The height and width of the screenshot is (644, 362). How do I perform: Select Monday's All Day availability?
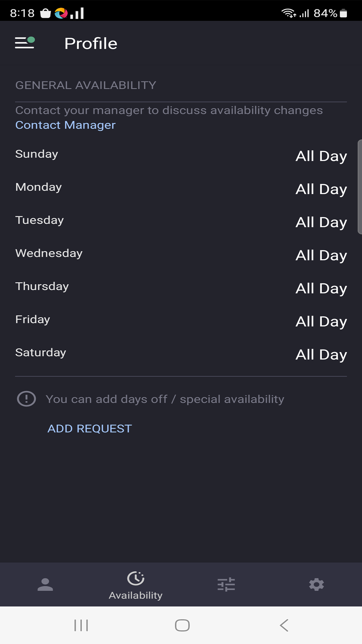(x=321, y=190)
